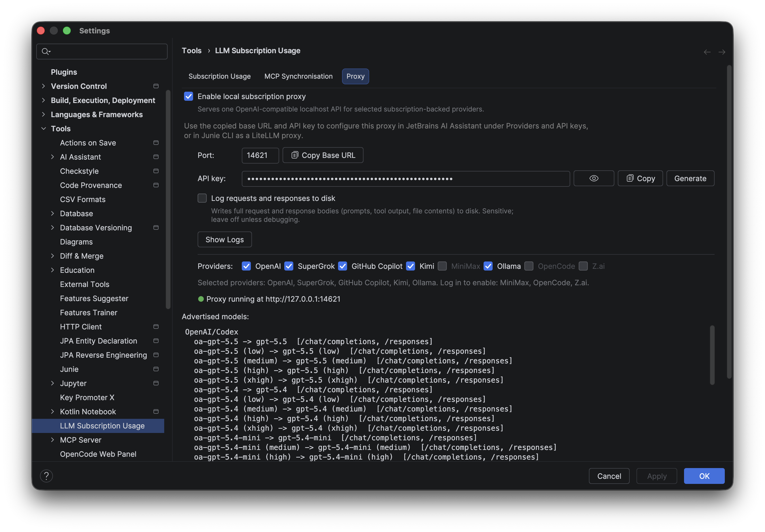765x532 pixels.
Task: Expand the Diff & Merge node
Action: (52, 256)
